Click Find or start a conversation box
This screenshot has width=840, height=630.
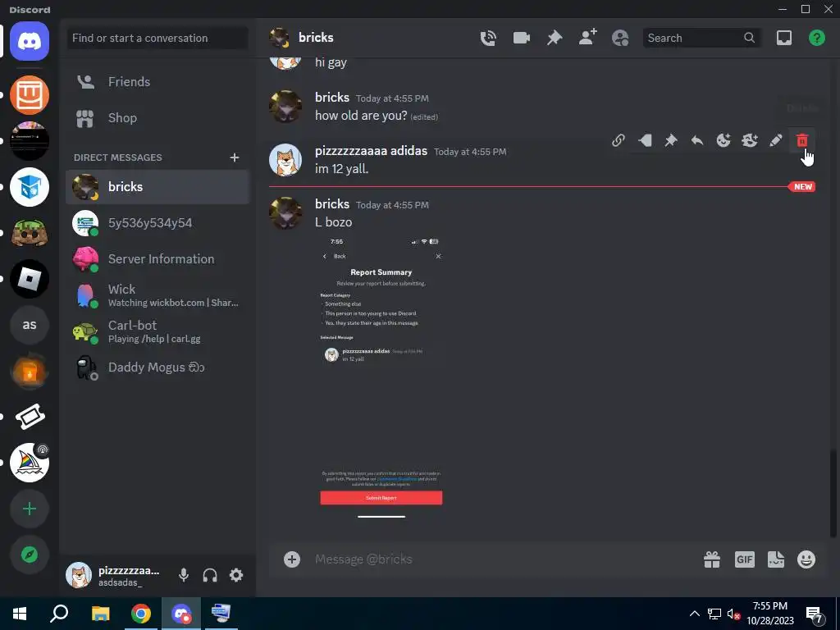(157, 38)
